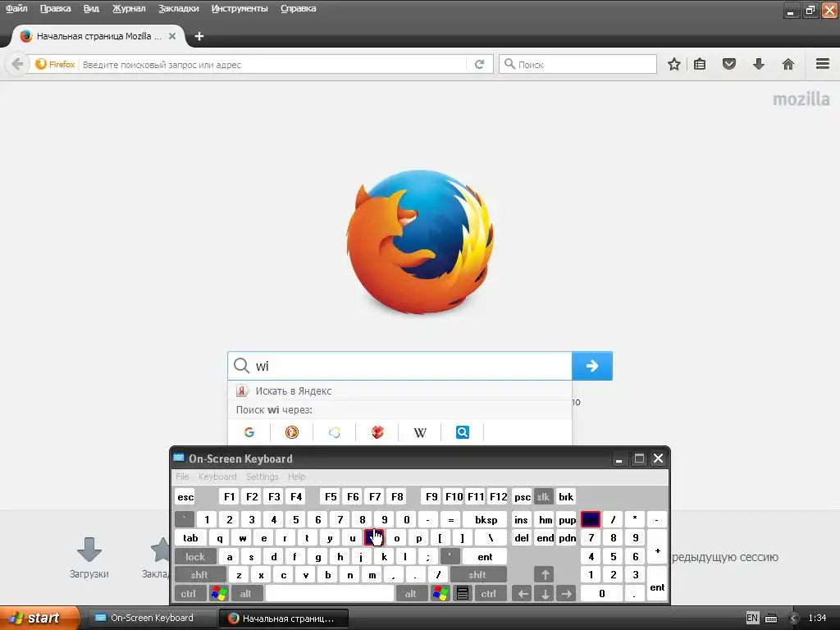Open the Закладки menu
The height and width of the screenshot is (630, 840).
pyautogui.click(x=178, y=8)
